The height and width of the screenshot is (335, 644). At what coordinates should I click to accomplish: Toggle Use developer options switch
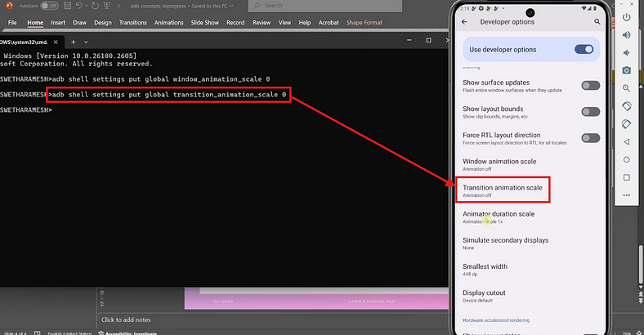[584, 49]
